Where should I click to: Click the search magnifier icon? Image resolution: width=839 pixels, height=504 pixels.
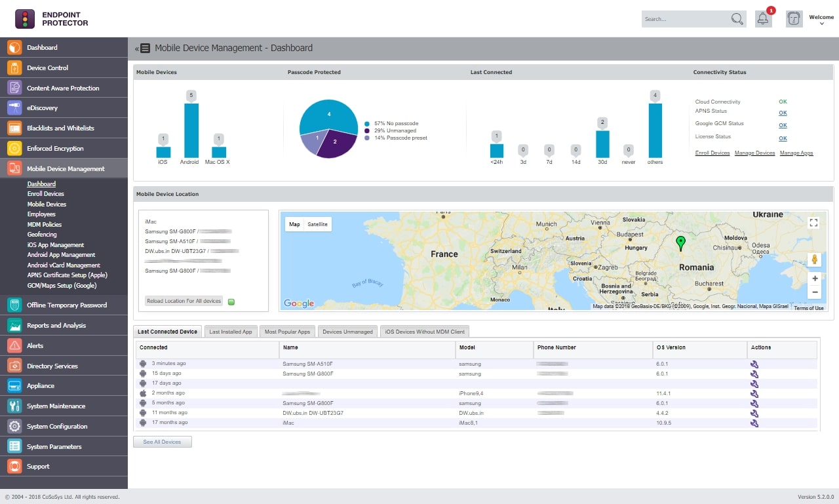coord(737,19)
